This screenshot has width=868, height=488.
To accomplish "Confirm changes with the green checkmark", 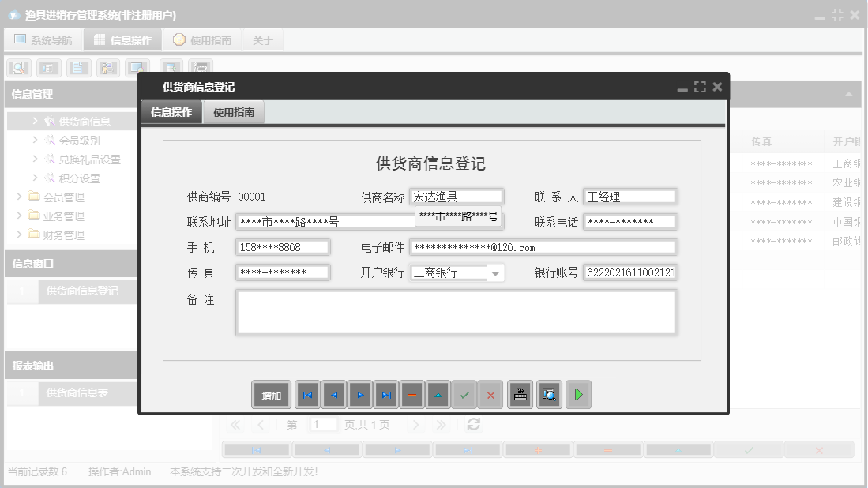I will point(464,394).
